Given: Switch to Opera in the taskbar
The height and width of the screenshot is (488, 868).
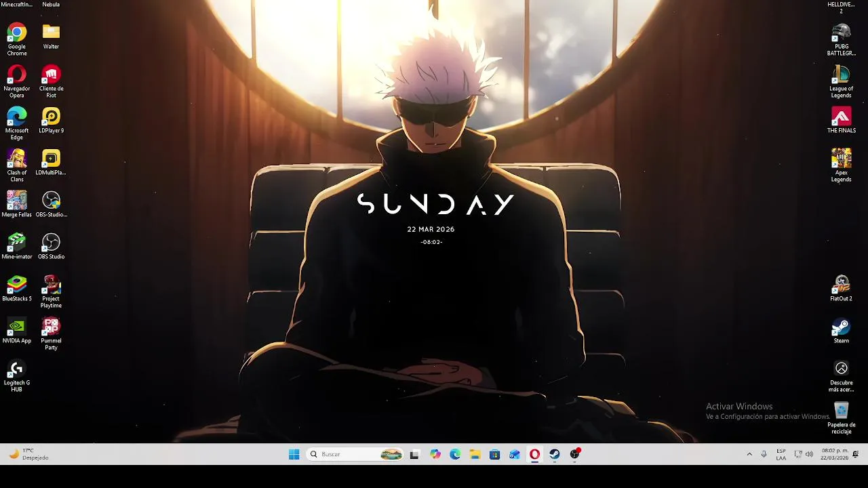Looking at the screenshot, I should point(535,454).
